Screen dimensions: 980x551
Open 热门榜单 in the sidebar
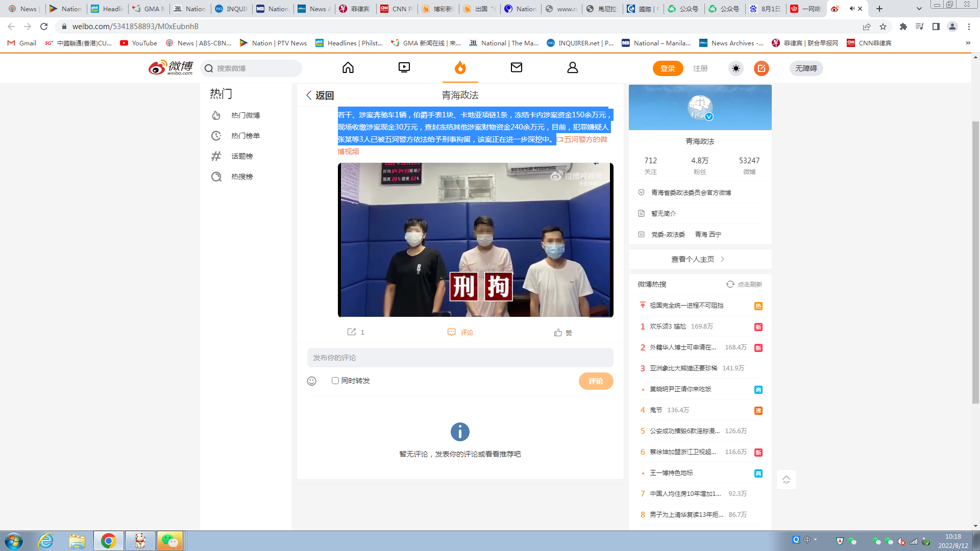[246, 136]
